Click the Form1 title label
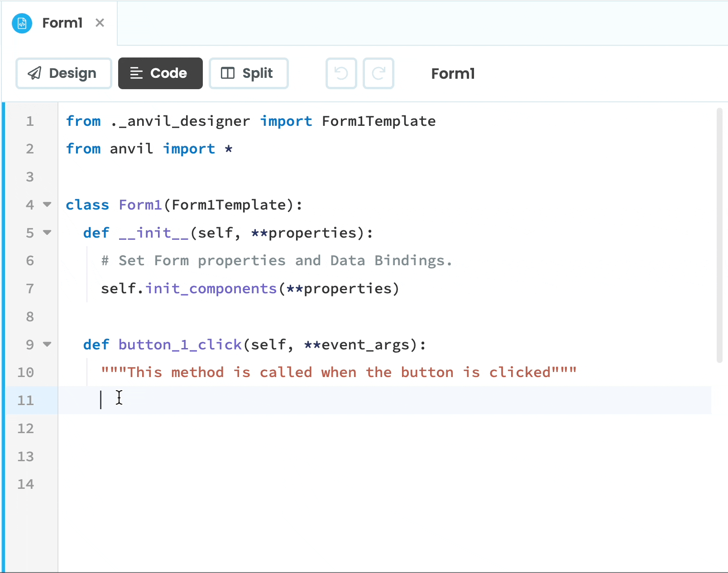The height and width of the screenshot is (573, 728). coord(453,73)
